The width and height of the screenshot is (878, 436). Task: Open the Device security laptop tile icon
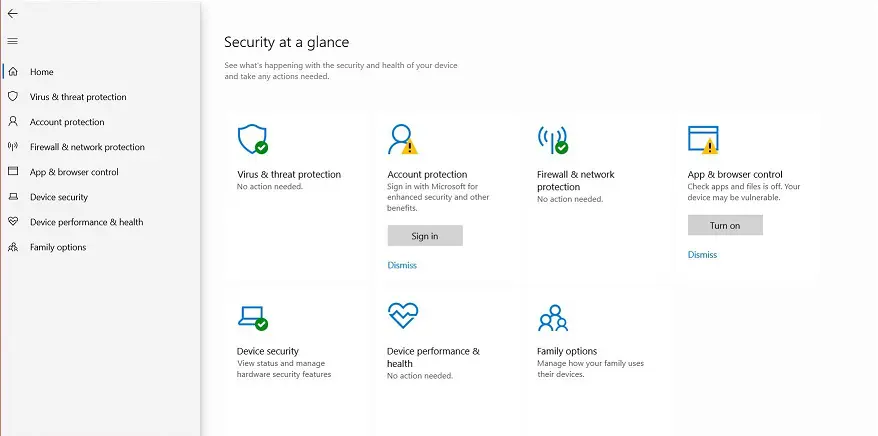pos(253,317)
